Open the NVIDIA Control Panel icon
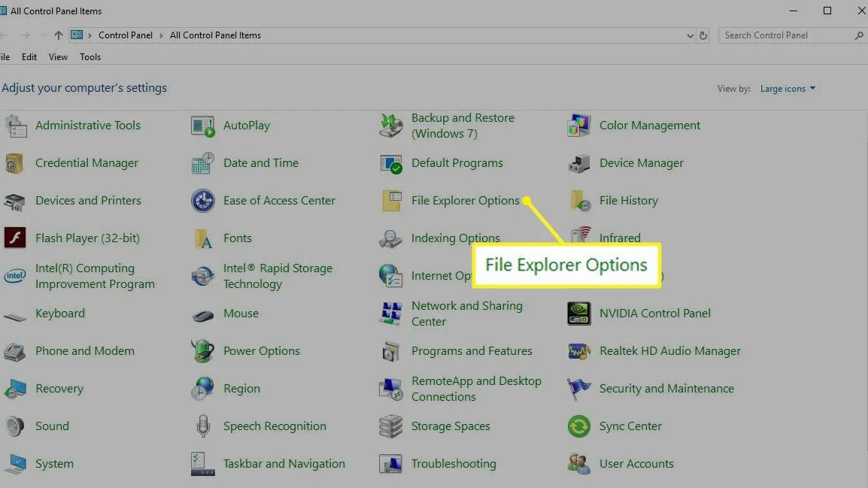The image size is (868, 488). click(x=579, y=313)
